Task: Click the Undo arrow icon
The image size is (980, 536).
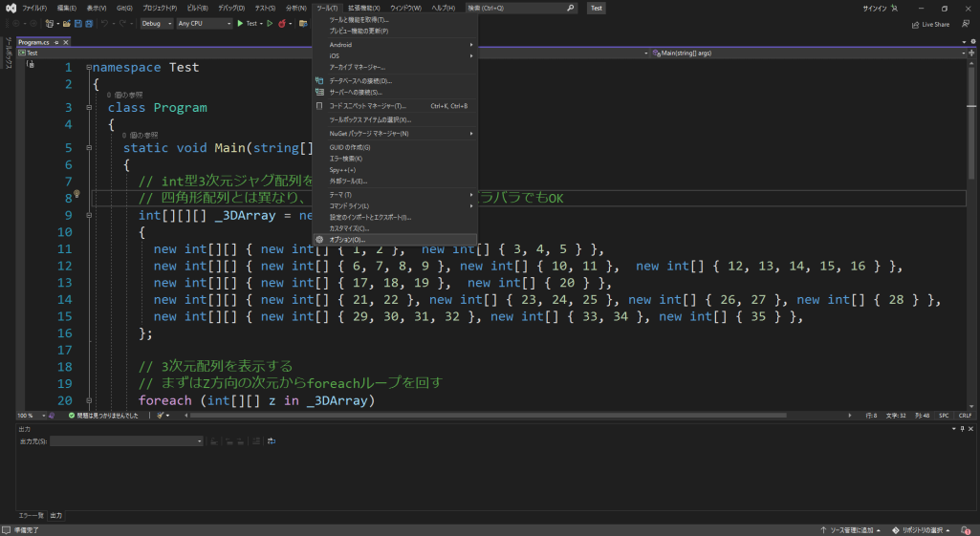Action: (x=104, y=24)
